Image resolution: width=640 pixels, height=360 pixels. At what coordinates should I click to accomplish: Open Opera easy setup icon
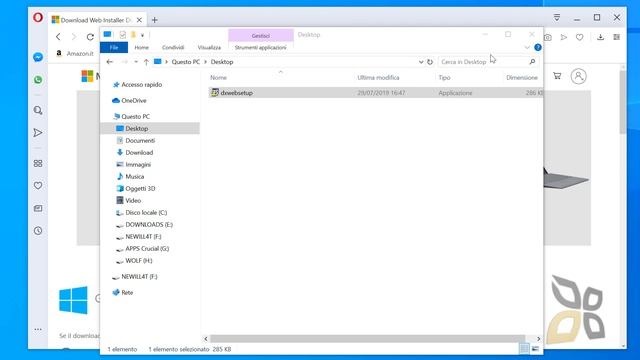click(x=616, y=37)
